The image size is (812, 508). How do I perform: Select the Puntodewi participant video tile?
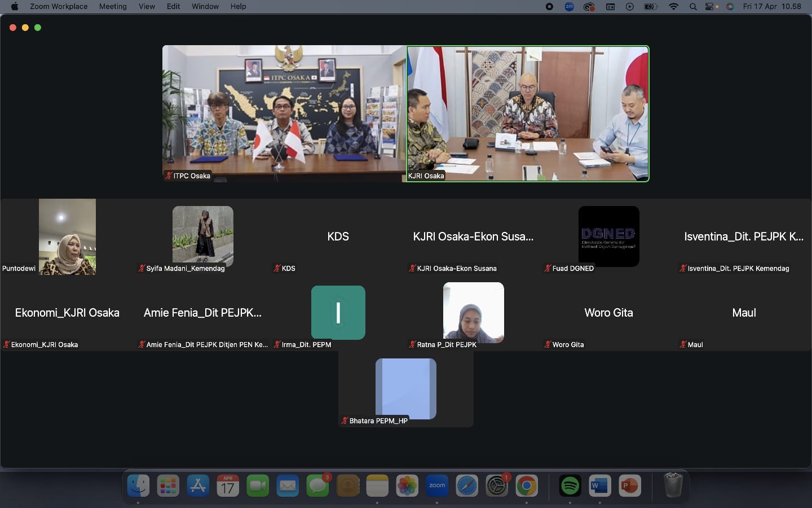67,237
